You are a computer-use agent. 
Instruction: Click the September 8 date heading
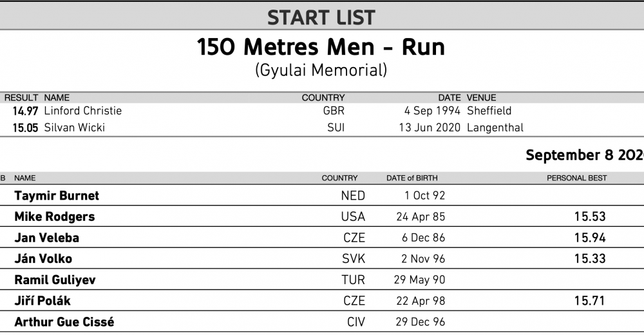(585, 155)
